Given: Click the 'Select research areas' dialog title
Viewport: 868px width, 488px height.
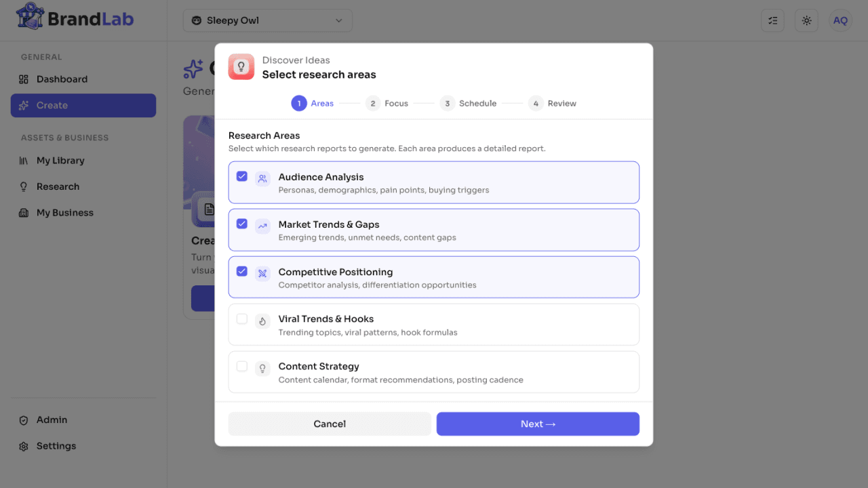Looking at the screenshot, I should click(319, 75).
